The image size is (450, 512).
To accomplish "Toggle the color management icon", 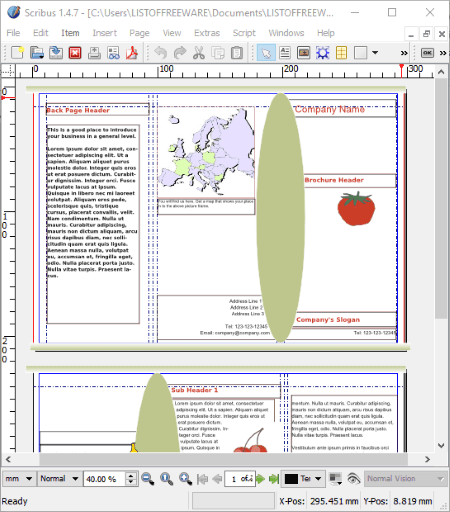I will [335, 479].
